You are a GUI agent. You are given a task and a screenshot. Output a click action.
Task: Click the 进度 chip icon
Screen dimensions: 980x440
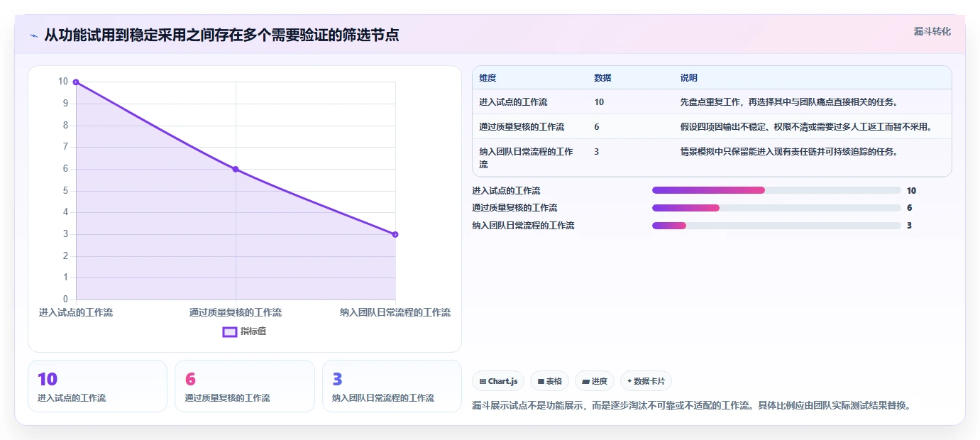click(x=585, y=382)
